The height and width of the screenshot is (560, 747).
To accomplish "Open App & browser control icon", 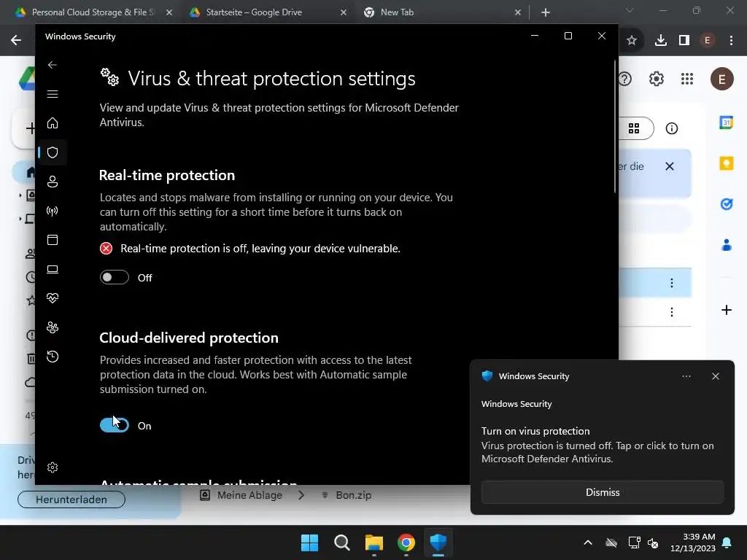I will [53, 240].
